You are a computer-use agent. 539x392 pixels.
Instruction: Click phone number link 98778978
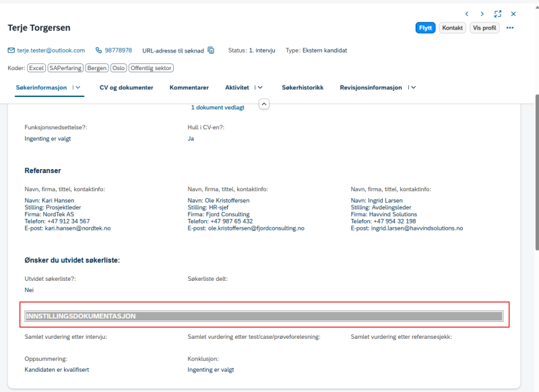click(119, 51)
